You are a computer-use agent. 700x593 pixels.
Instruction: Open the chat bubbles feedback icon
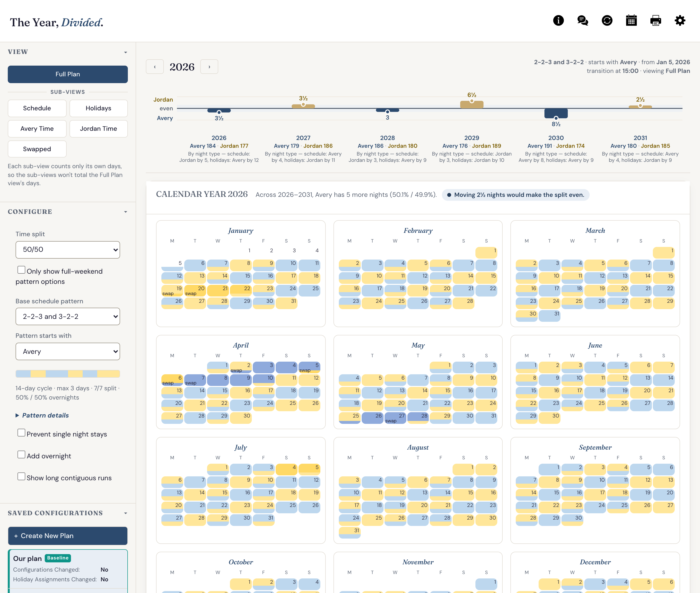(582, 20)
